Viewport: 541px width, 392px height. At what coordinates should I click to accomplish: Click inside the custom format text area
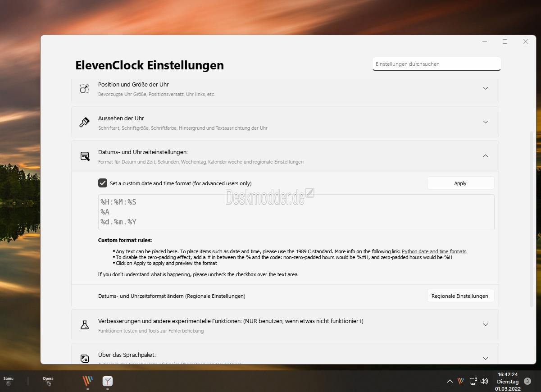(x=296, y=212)
